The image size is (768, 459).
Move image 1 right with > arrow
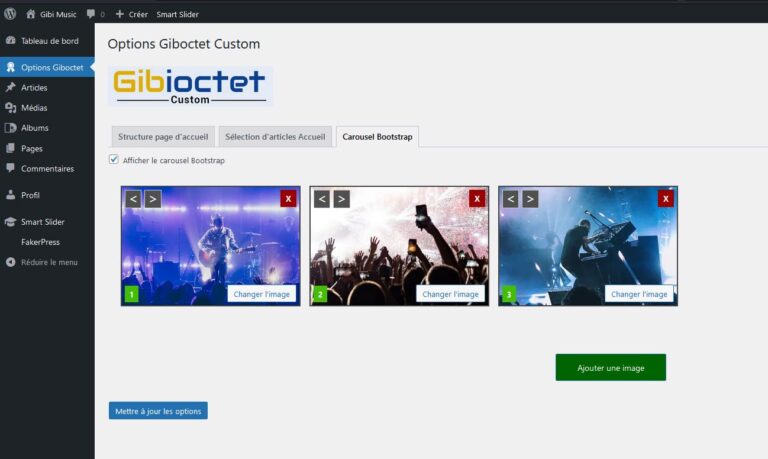pos(153,199)
